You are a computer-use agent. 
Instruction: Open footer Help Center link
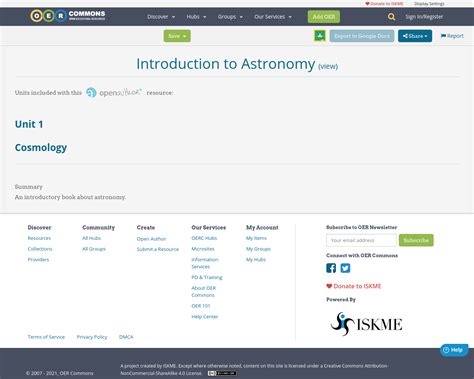(205, 316)
